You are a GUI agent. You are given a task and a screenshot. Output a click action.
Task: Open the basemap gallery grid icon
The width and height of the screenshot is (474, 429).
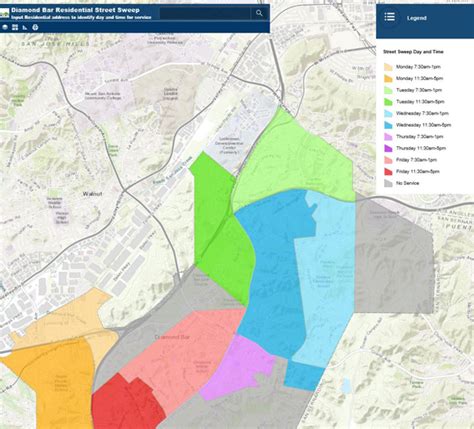pos(15,27)
